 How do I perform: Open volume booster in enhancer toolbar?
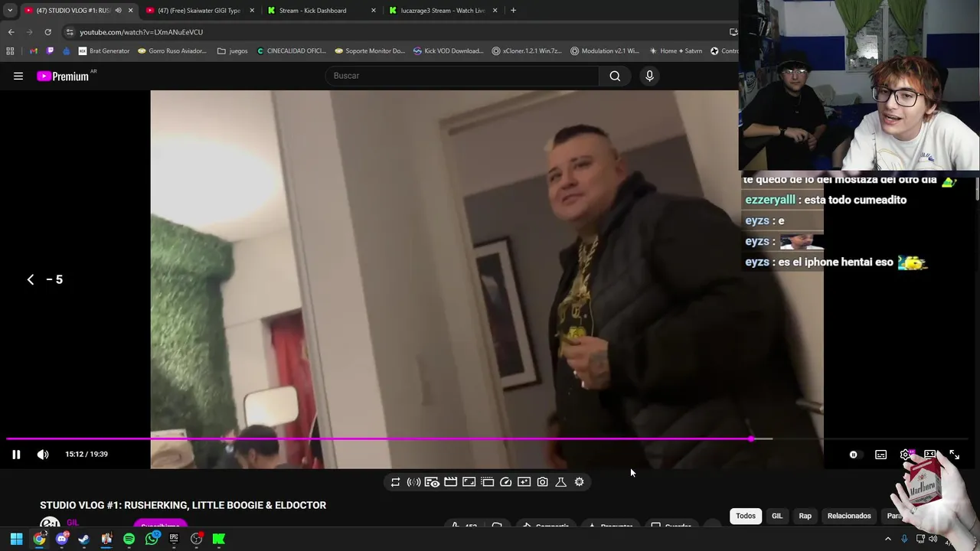tap(413, 482)
